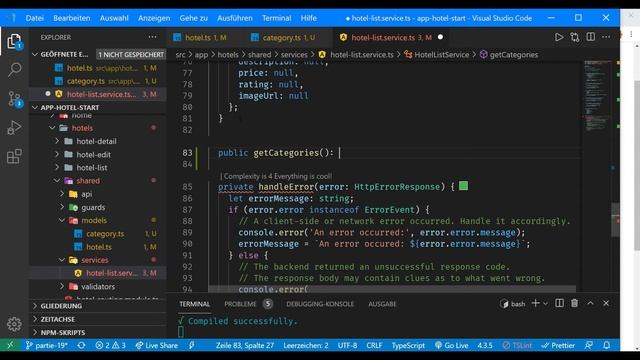Open the Anzeigen menu
Viewport: 640px width, 360px height.
point(153,18)
